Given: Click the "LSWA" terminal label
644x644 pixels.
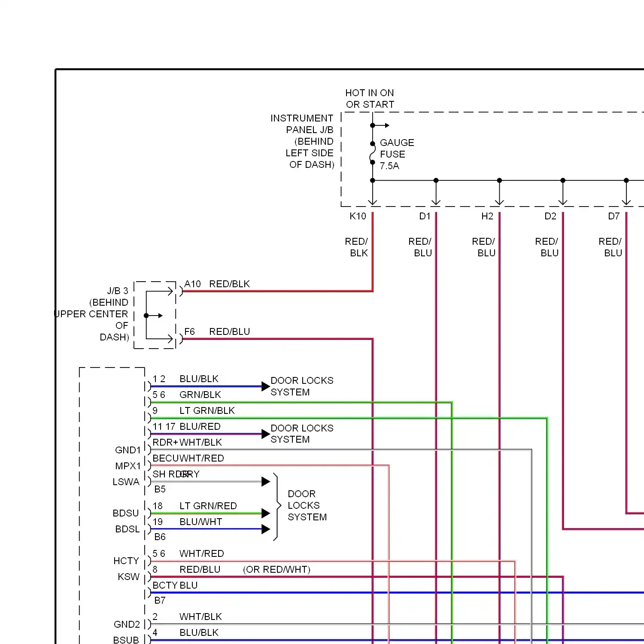Looking at the screenshot, I should (126, 482).
